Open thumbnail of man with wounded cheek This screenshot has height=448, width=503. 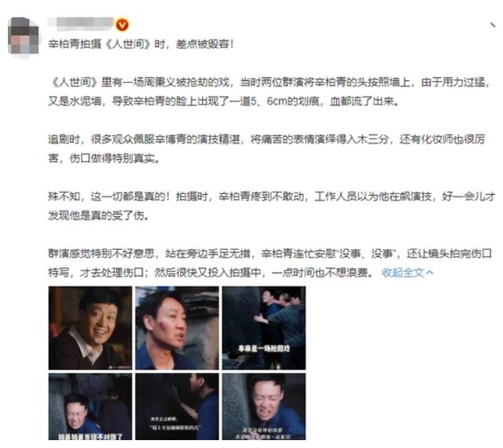pos(177,328)
